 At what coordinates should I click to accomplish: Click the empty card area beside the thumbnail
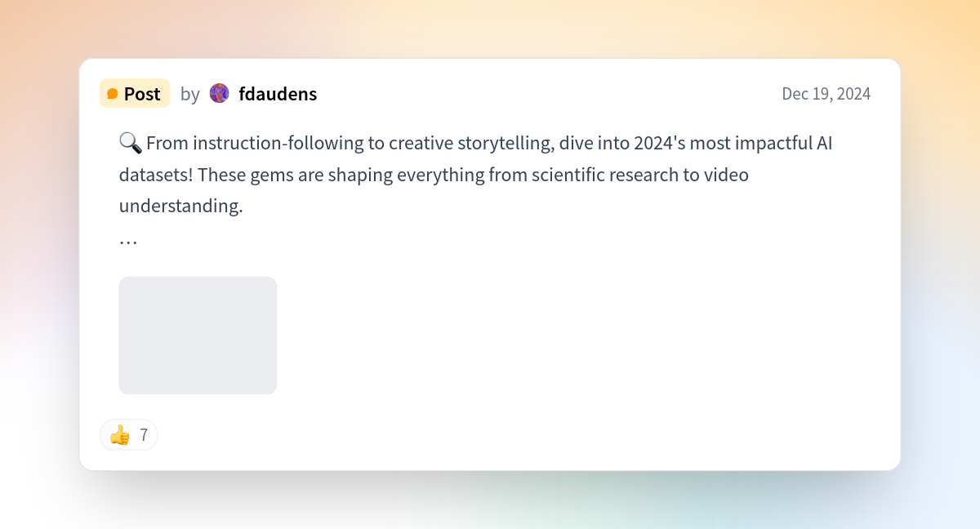[x=572, y=336]
